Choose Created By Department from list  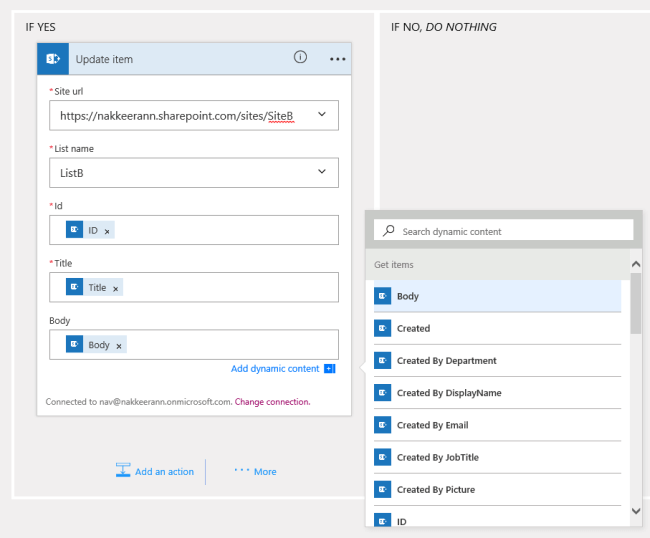click(x=446, y=360)
